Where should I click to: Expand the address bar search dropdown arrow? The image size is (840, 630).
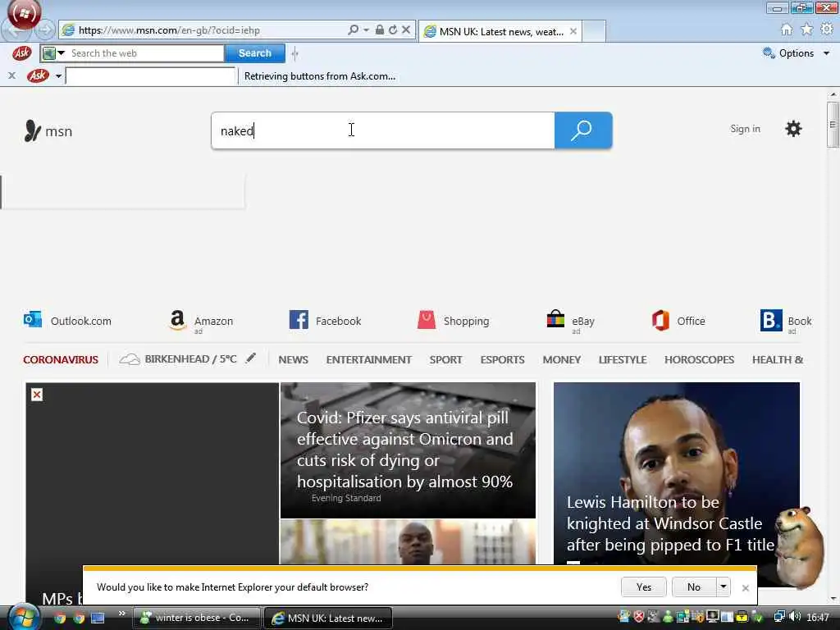[x=367, y=30]
